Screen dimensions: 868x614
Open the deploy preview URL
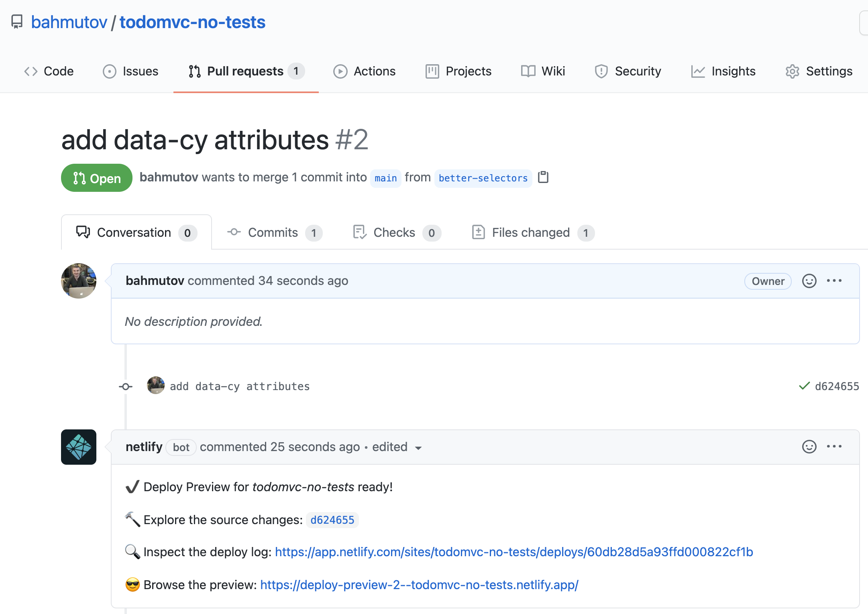coord(419,585)
